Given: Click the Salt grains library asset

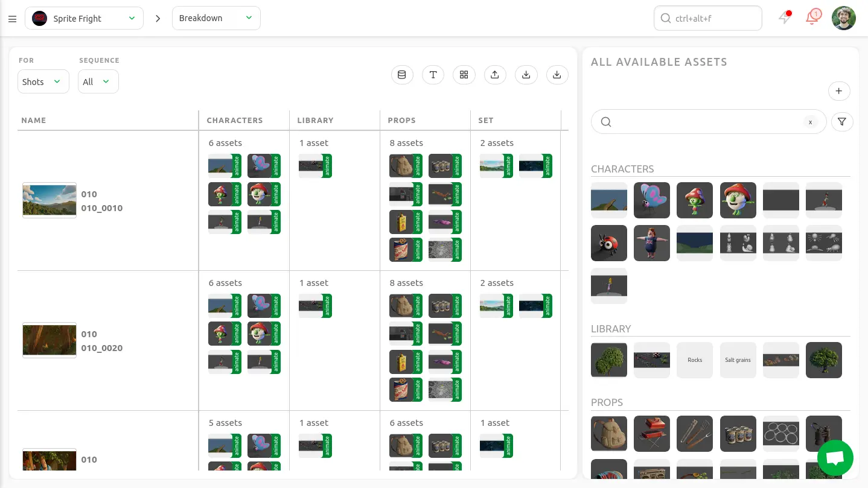Looking at the screenshot, I should click(738, 360).
